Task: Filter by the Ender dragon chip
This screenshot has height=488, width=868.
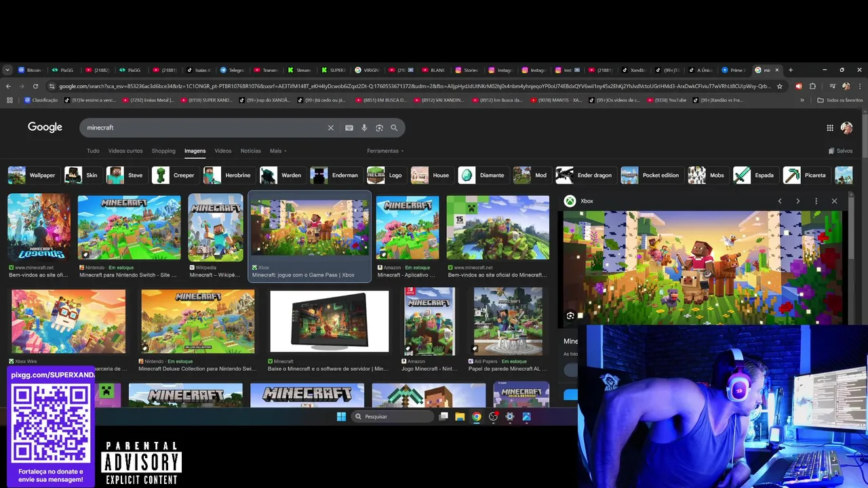Action: click(x=585, y=176)
